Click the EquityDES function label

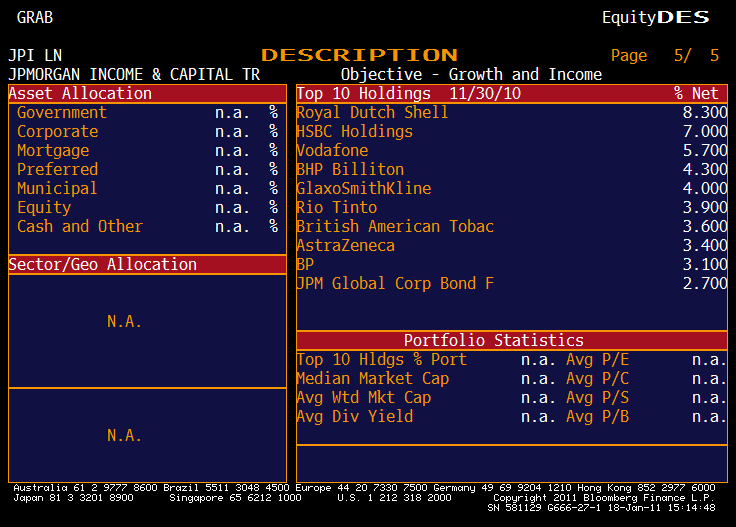(x=655, y=17)
